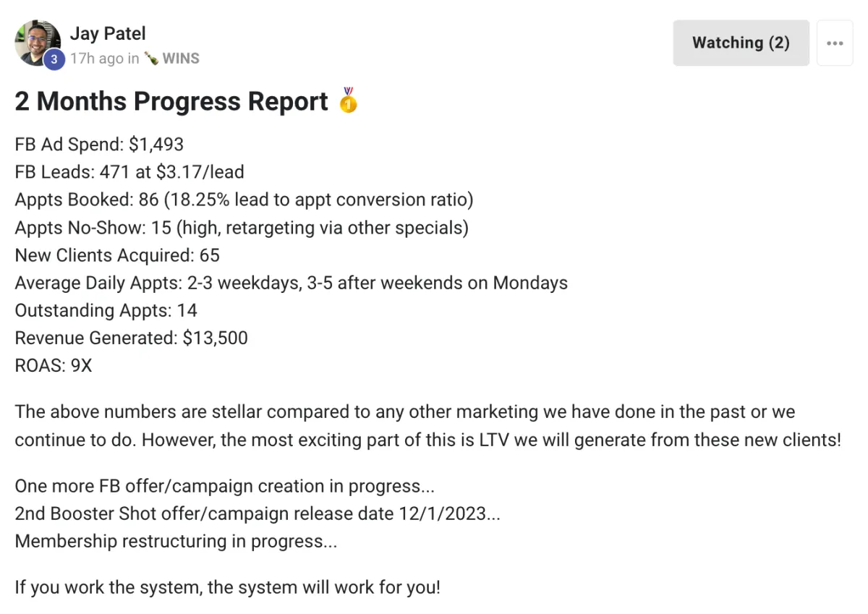Image resolution: width=868 pixels, height=614 pixels.
Task: Toggle the Watching (2) button
Action: 741,43
